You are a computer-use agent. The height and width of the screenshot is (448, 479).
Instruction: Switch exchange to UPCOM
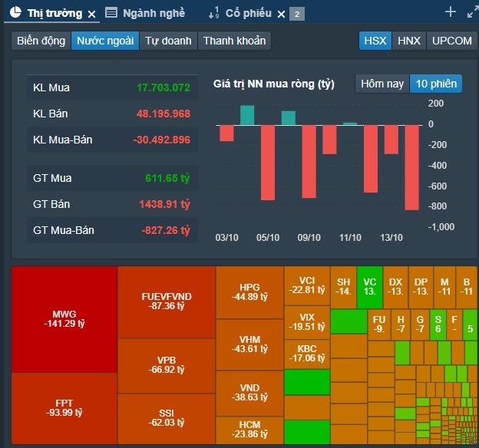coord(452,41)
